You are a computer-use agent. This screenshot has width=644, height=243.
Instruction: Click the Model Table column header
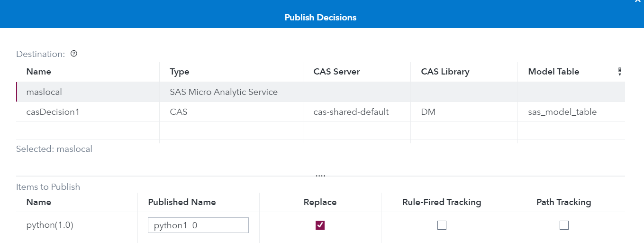point(553,72)
